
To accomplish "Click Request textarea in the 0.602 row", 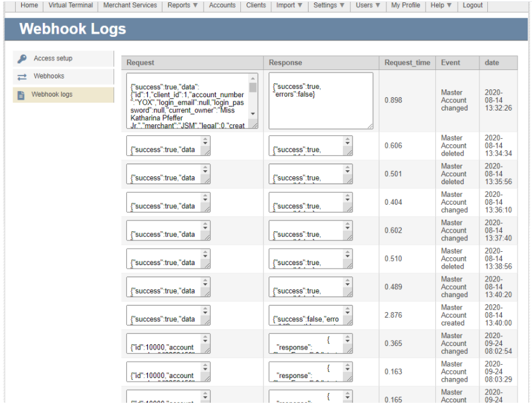I will [x=168, y=231].
